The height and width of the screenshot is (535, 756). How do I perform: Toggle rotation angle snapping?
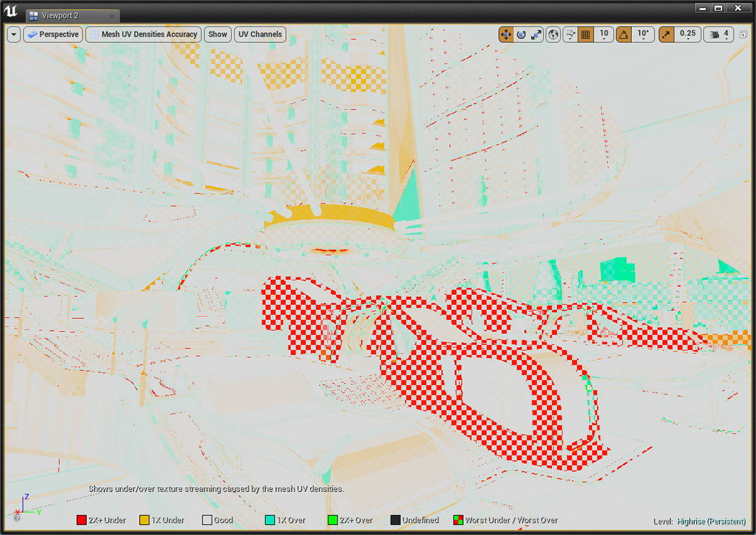(x=623, y=35)
